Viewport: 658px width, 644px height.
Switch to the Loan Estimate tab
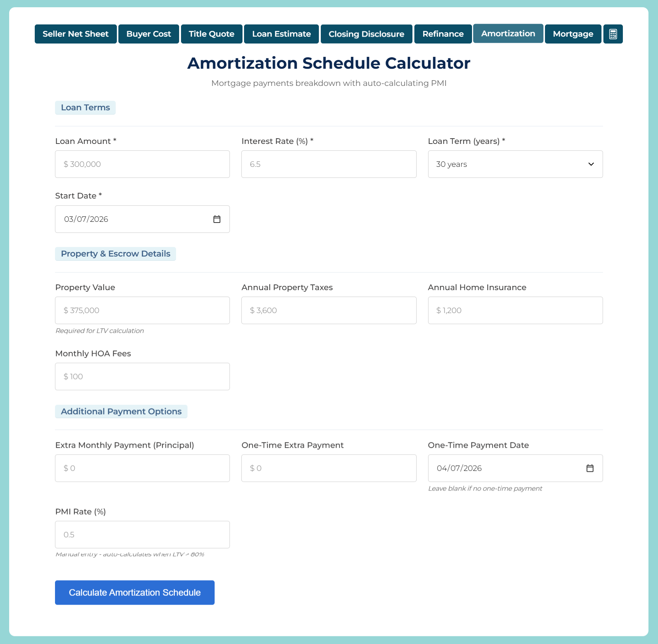pyautogui.click(x=281, y=34)
